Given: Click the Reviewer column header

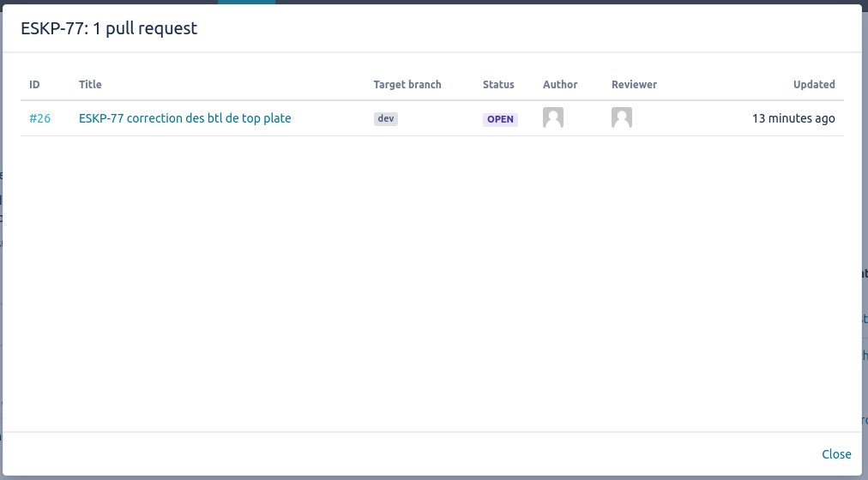Looking at the screenshot, I should coord(635,85).
